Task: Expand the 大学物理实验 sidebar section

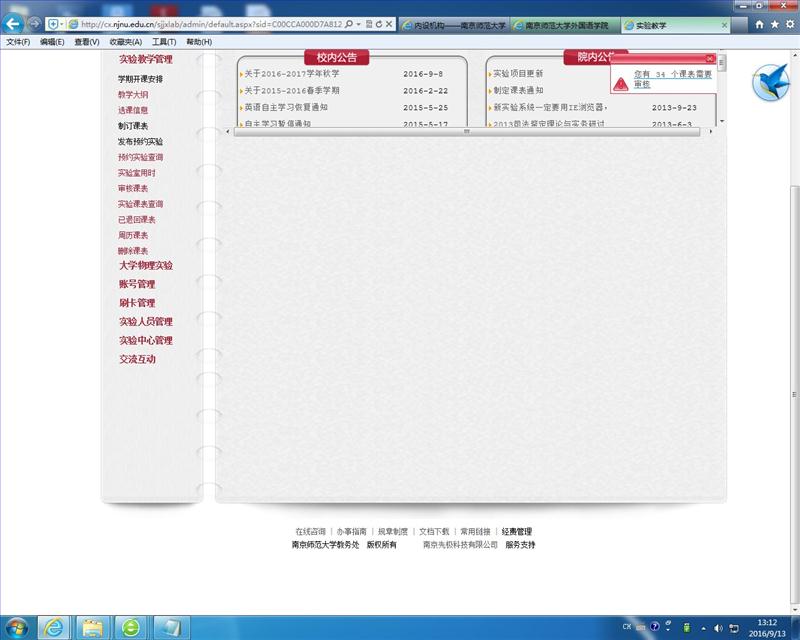Action: point(146,266)
